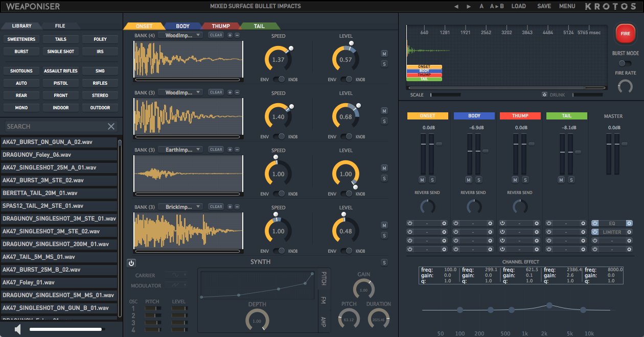Mute the THUMP mixer channel
The height and width of the screenshot is (337, 644).
pos(515,180)
